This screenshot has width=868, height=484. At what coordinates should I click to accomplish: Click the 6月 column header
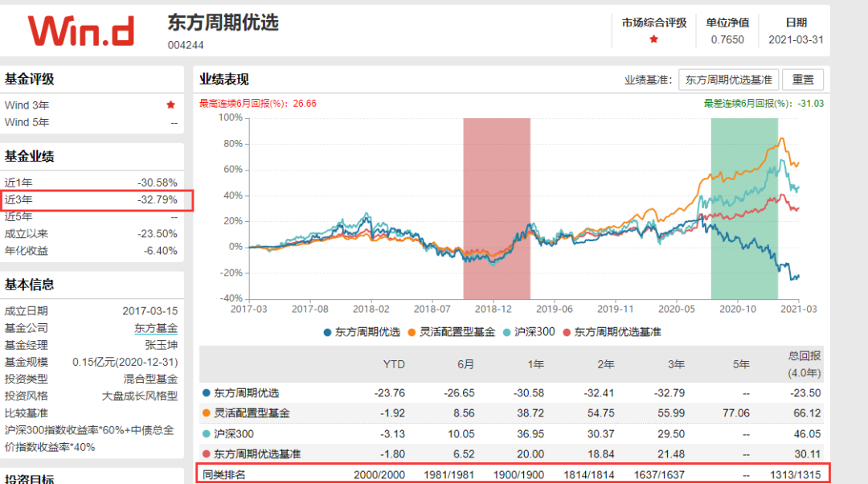click(x=465, y=364)
